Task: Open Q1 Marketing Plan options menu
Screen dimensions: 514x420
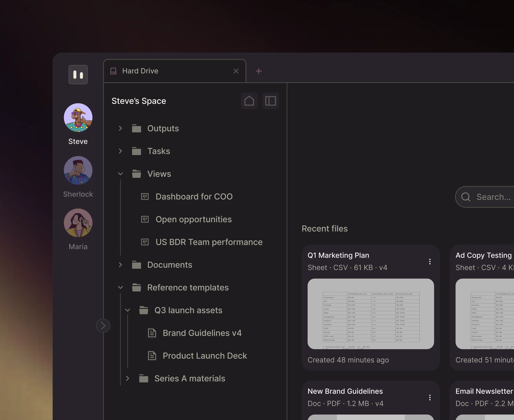Action: (430, 261)
